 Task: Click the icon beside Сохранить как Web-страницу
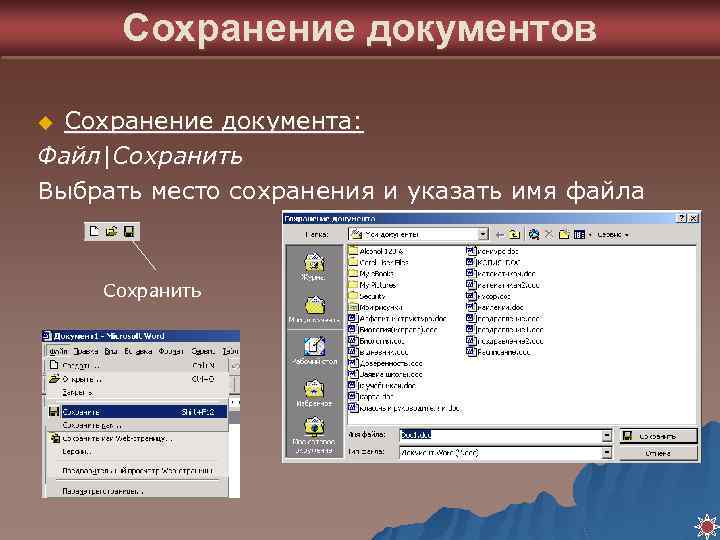tap(56, 439)
